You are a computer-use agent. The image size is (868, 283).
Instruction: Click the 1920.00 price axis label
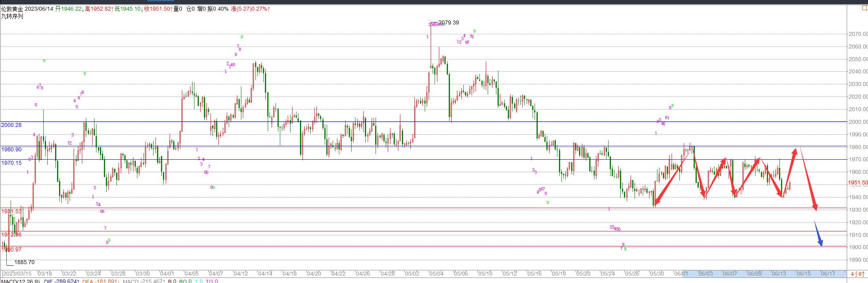pyautogui.click(x=858, y=222)
